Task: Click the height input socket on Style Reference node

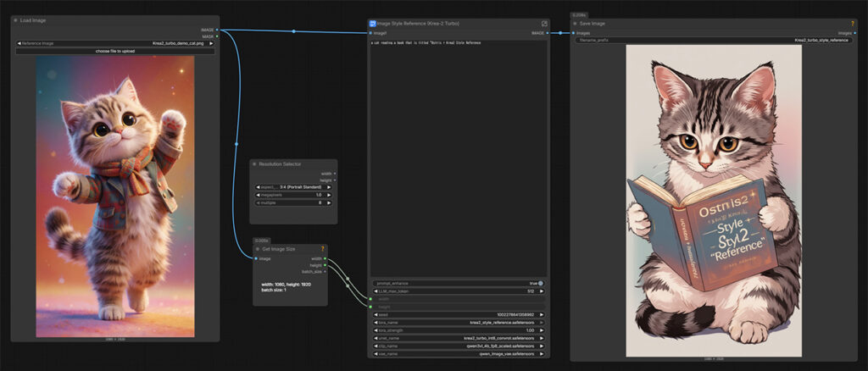Action: coord(371,307)
